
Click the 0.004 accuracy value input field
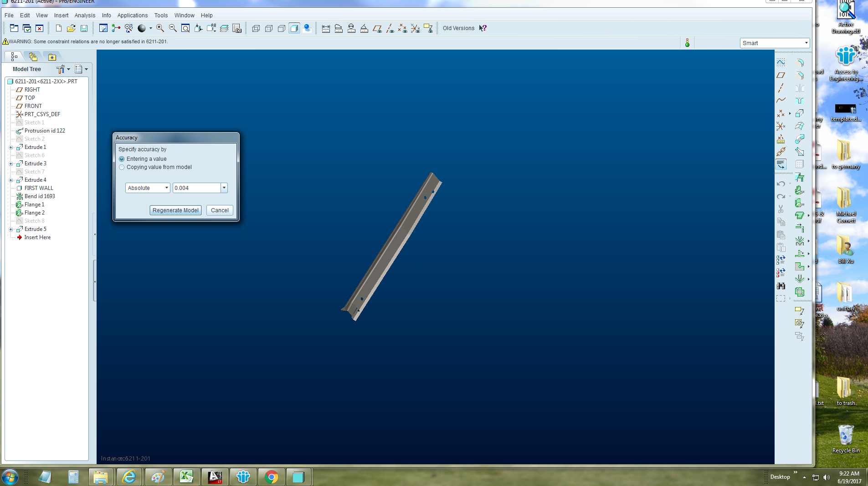point(196,188)
